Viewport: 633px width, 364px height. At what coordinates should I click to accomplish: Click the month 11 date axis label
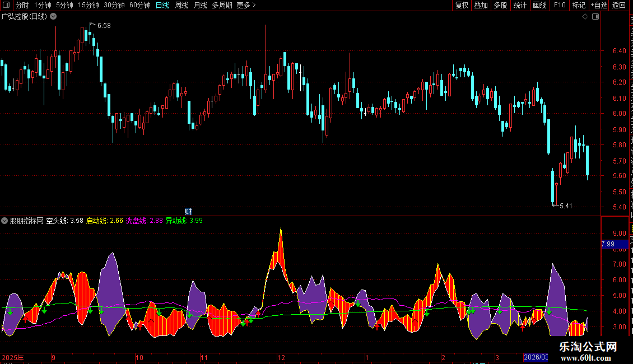click(204, 357)
